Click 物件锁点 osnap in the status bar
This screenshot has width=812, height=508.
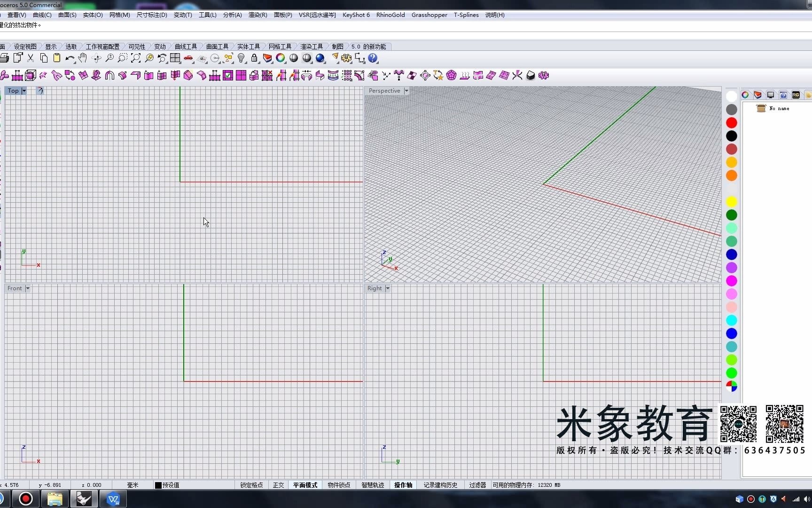(338, 485)
